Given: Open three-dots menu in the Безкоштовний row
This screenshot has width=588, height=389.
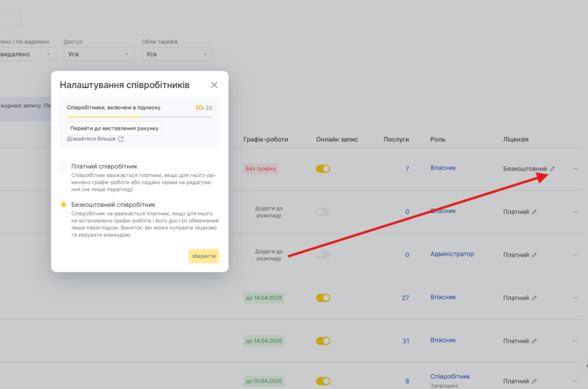Looking at the screenshot, I should [x=575, y=169].
